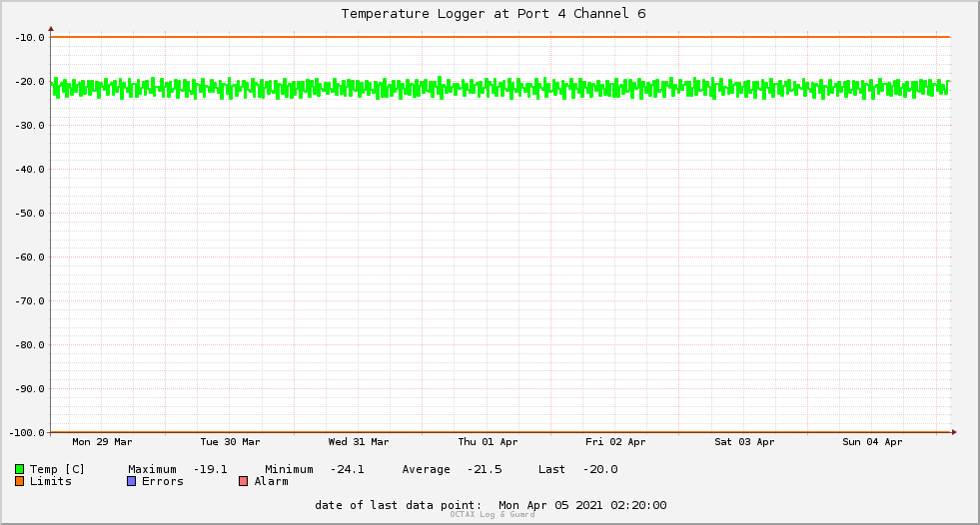Viewport: 980px width, 525px height.
Task: Click the red Alarm legend swatch
Action: coord(243,481)
